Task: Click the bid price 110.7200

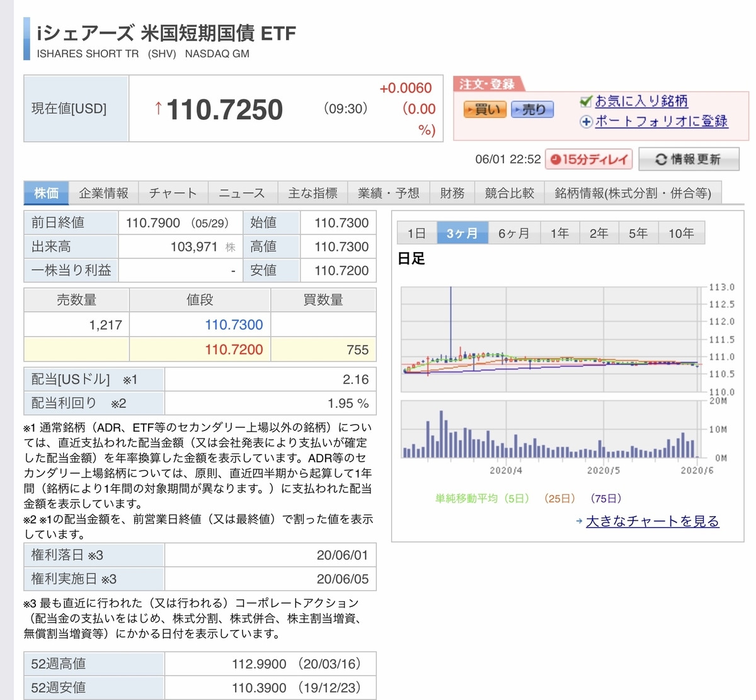Action: pyautogui.click(x=234, y=349)
